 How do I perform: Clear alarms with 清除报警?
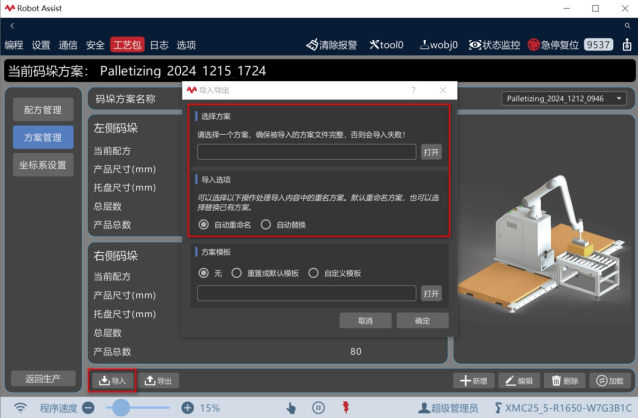click(332, 45)
